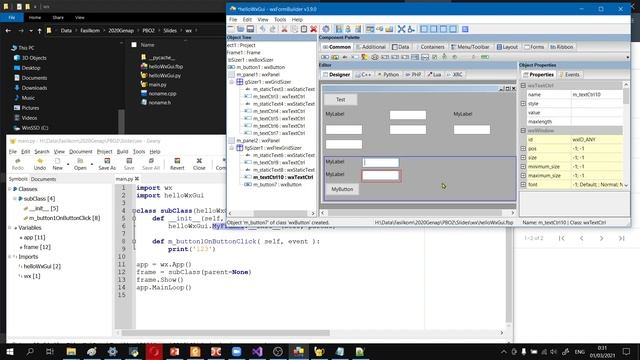Undo arrow in wxFormBuilder toolbar
This screenshot has width=640, height=360.
pyautogui.click(x=262, y=29)
